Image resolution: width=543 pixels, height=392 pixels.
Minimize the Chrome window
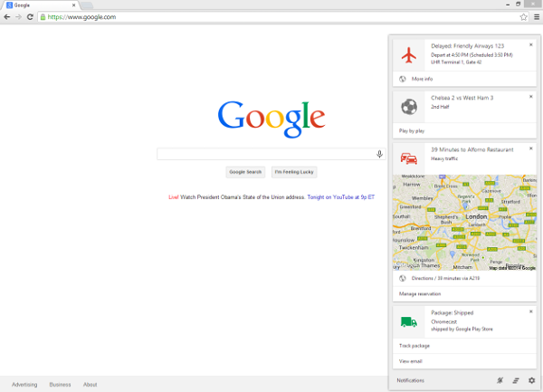[508, 5]
